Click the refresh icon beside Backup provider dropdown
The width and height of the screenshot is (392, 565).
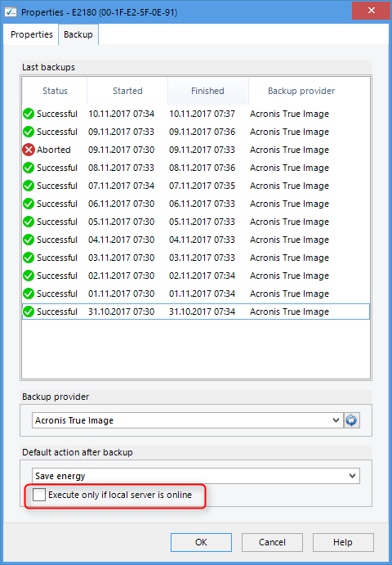coord(352,420)
